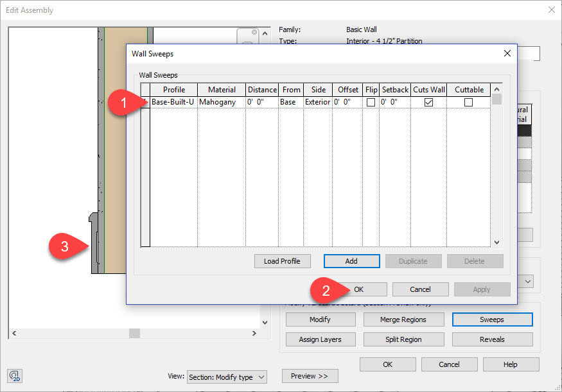Click the Load Profile button
The height and width of the screenshot is (392, 562).
click(282, 261)
